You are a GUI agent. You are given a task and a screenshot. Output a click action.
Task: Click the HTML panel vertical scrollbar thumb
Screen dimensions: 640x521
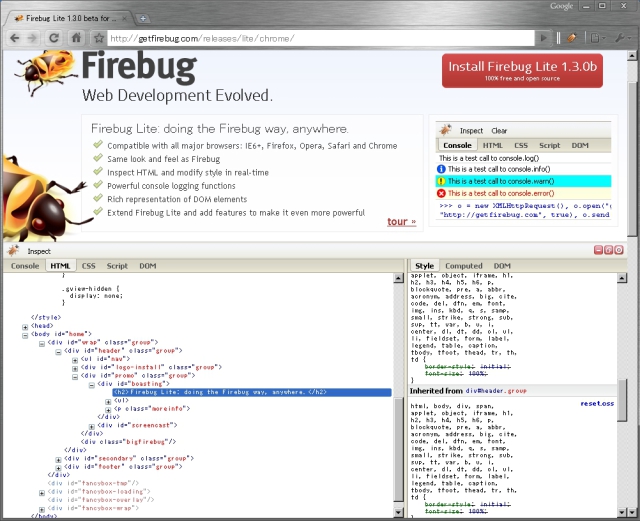pos(399,450)
